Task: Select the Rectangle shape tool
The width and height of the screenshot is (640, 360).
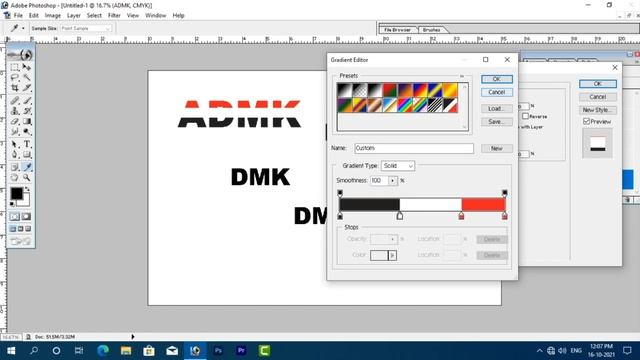Action: coord(27,155)
